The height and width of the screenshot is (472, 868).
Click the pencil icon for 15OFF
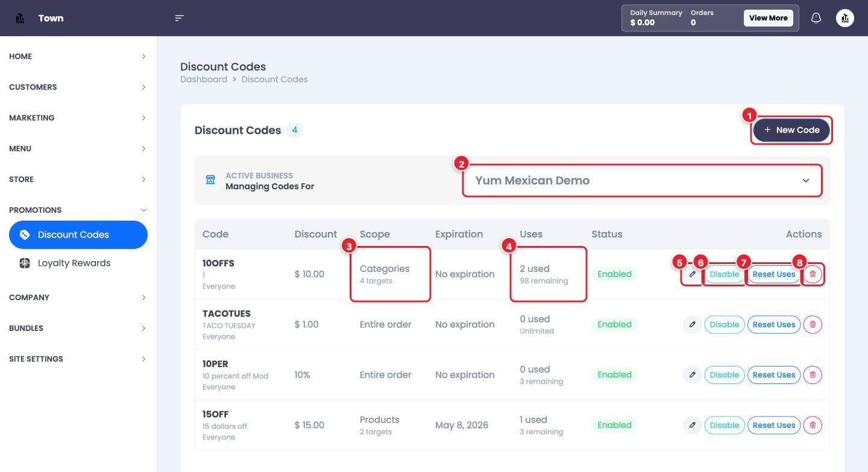point(693,425)
